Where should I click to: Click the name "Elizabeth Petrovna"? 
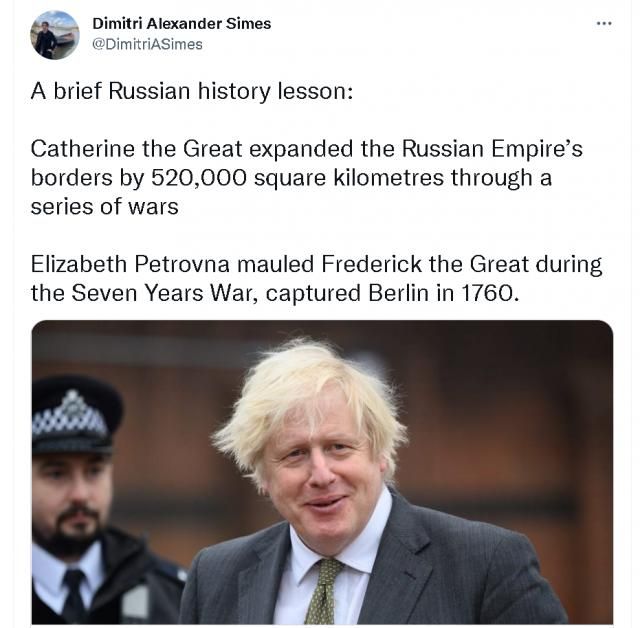[x=130, y=264]
